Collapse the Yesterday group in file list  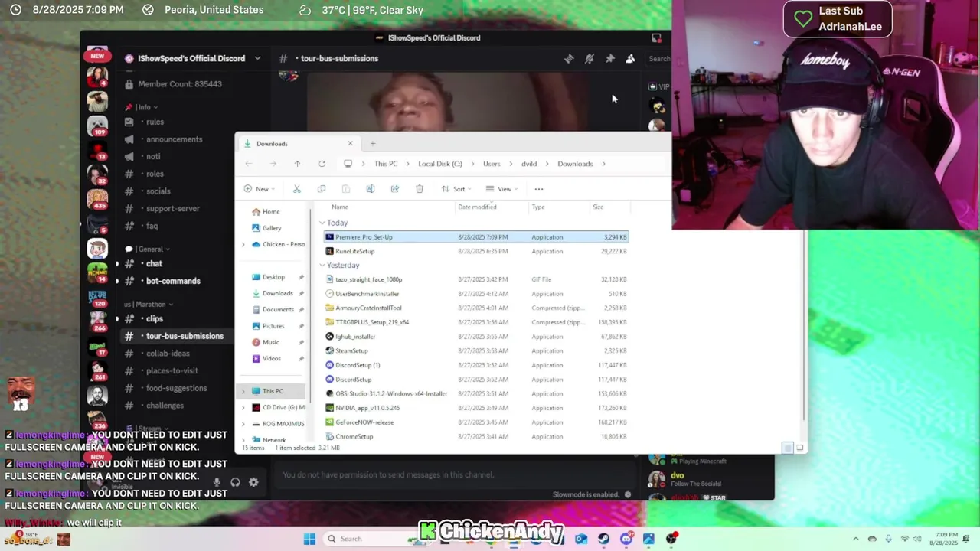[x=322, y=266]
